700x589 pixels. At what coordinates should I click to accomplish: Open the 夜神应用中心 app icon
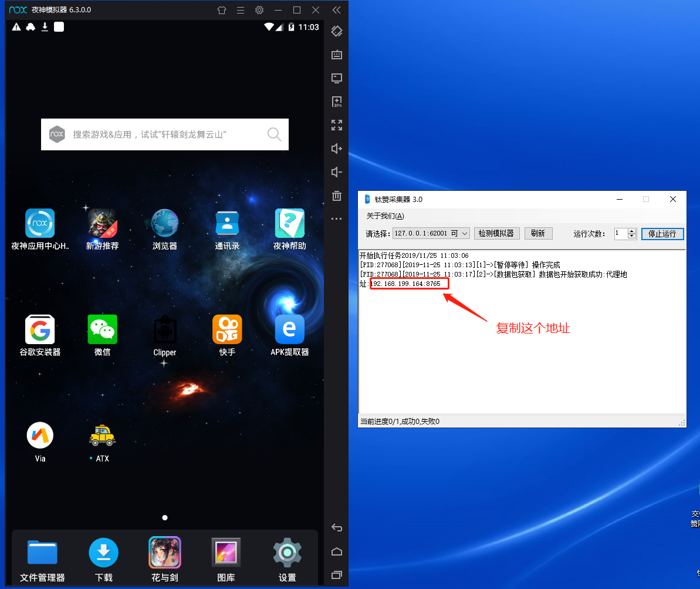pyautogui.click(x=40, y=223)
